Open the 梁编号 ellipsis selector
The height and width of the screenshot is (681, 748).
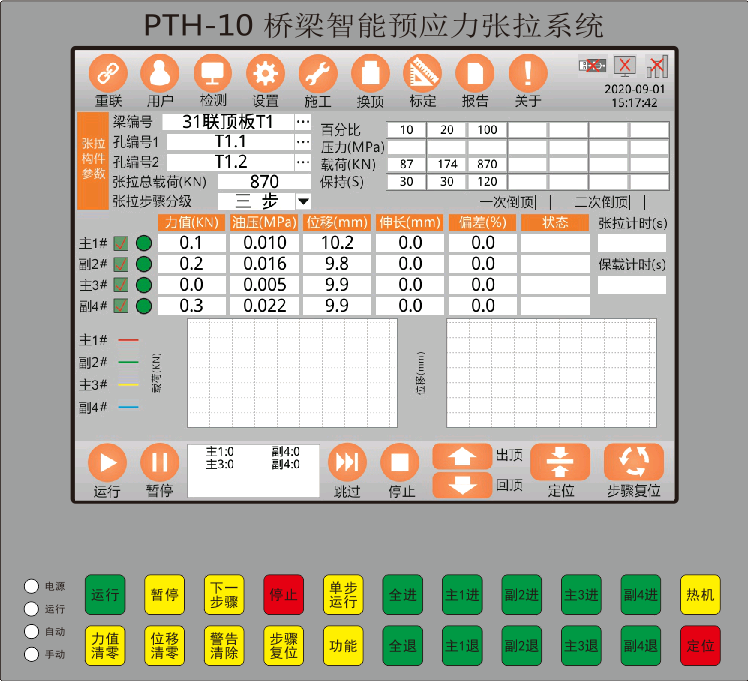click(303, 122)
